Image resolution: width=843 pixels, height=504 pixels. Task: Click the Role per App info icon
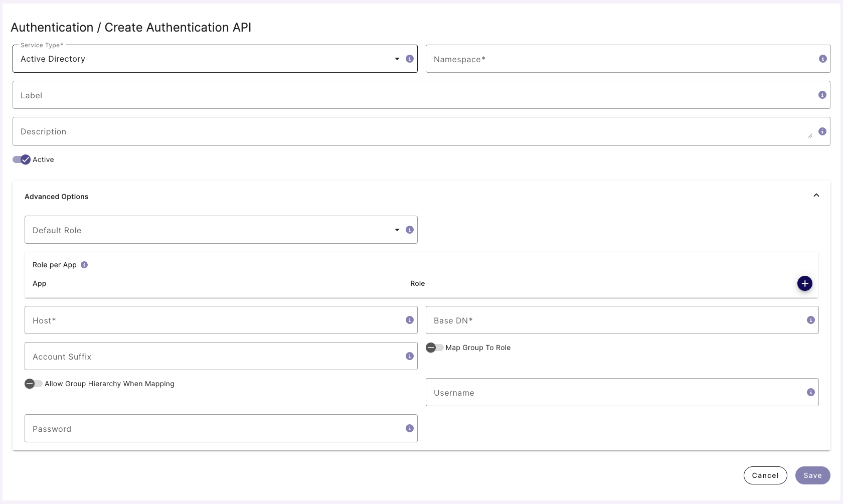click(x=84, y=265)
